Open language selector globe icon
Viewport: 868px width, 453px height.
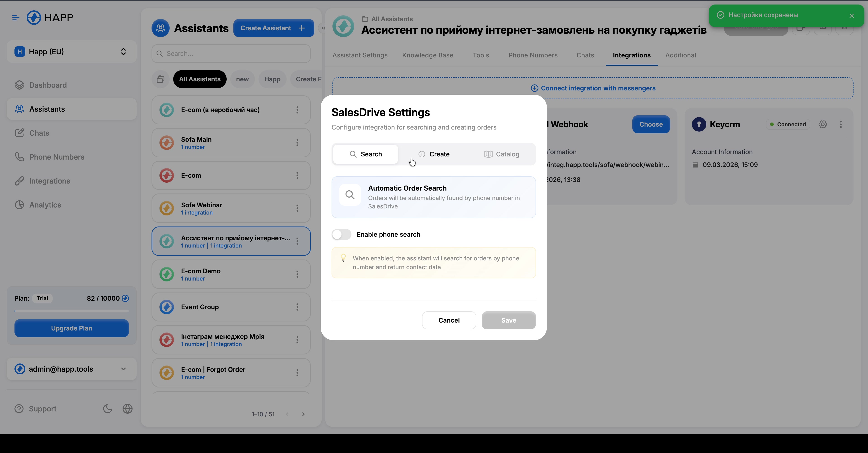tap(127, 408)
